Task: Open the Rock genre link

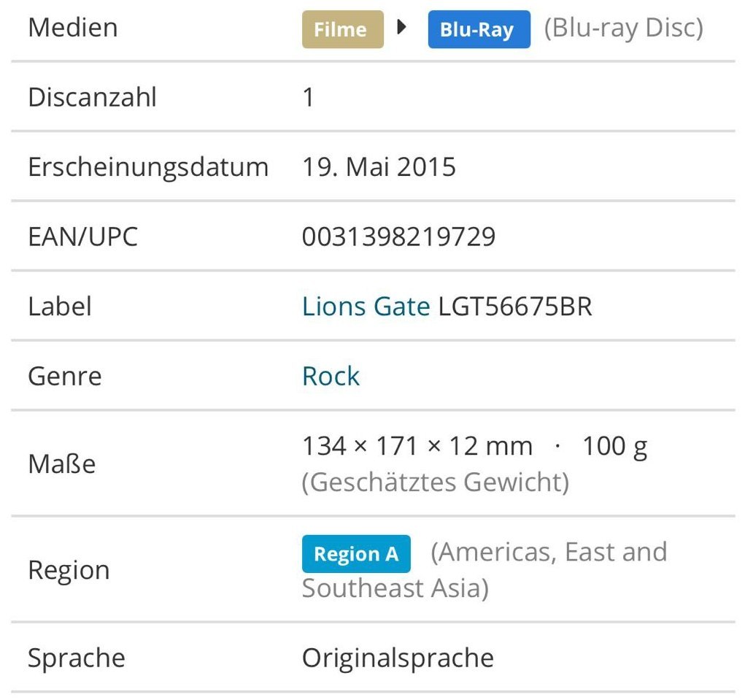Action: pos(331,377)
